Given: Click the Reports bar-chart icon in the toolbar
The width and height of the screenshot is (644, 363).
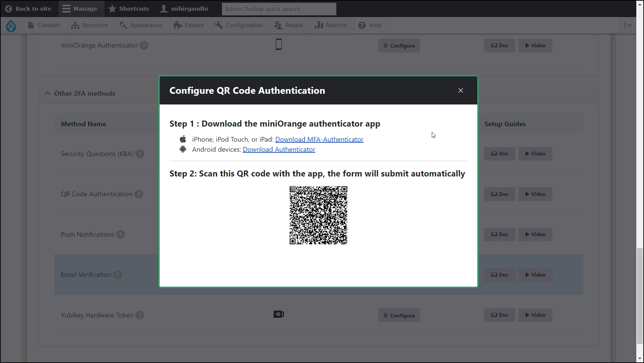Looking at the screenshot, I should tap(319, 25).
